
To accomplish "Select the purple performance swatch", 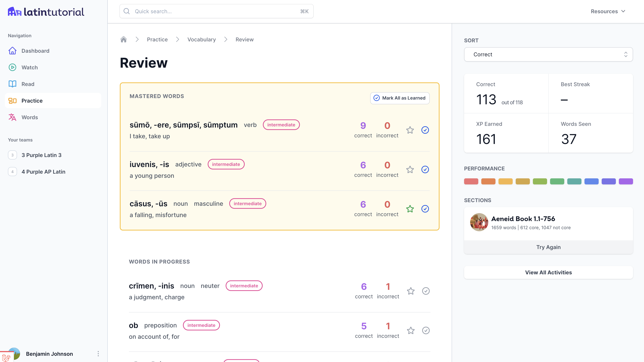I will click(x=625, y=181).
